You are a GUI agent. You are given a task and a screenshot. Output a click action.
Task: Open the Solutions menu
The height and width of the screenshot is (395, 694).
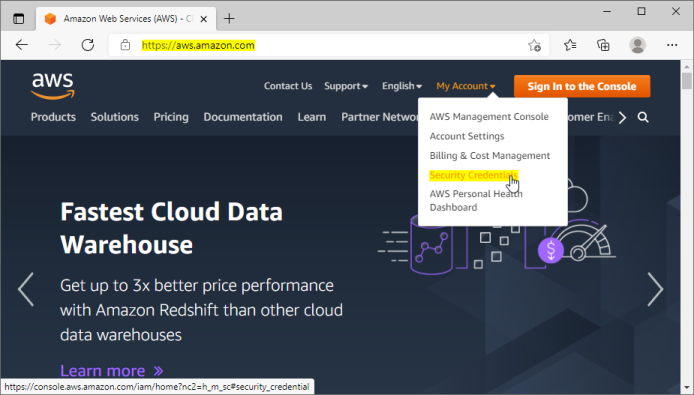tap(115, 117)
